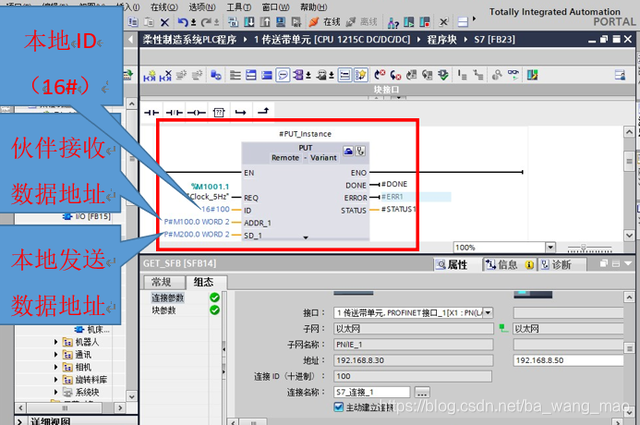Switch to the 信息 tab
Viewport: 640px width, 425px height.
(x=510, y=265)
